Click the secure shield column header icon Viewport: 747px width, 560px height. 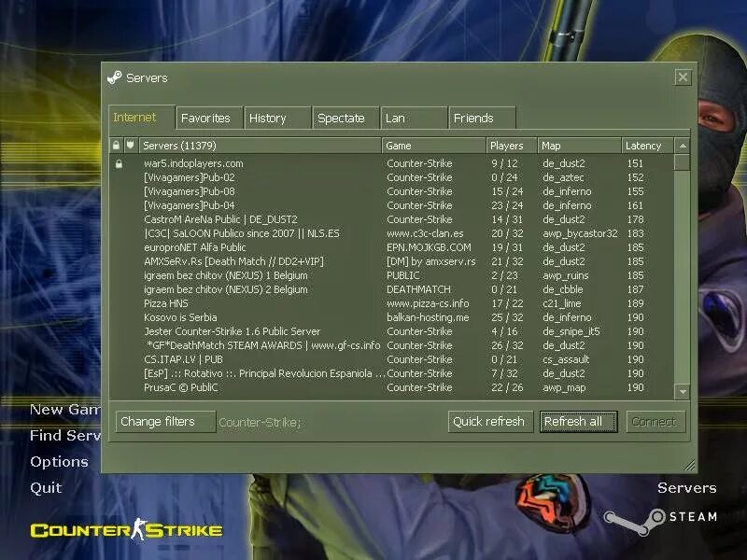click(130, 145)
